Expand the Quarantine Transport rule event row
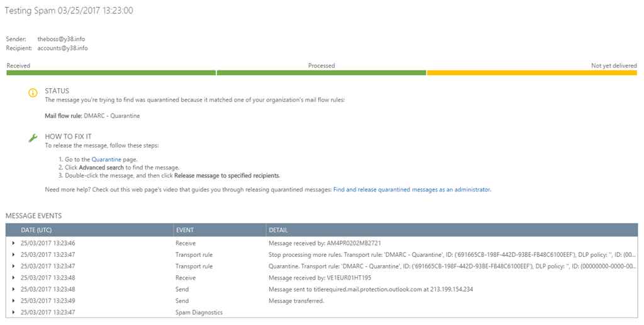This screenshot has height=325, width=644. (x=13, y=266)
